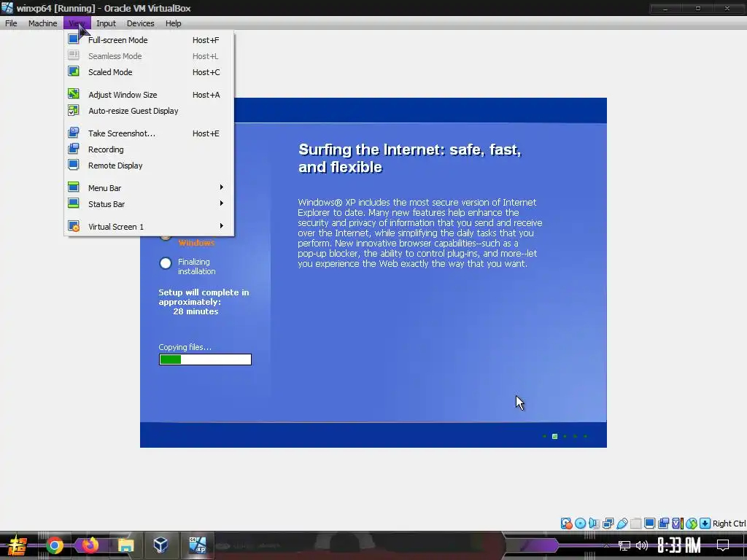
Task: Click the shared folders status icon
Action: click(x=635, y=524)
